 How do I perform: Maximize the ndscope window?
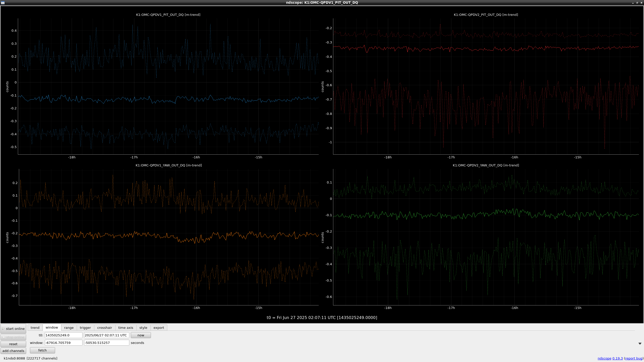637,3
